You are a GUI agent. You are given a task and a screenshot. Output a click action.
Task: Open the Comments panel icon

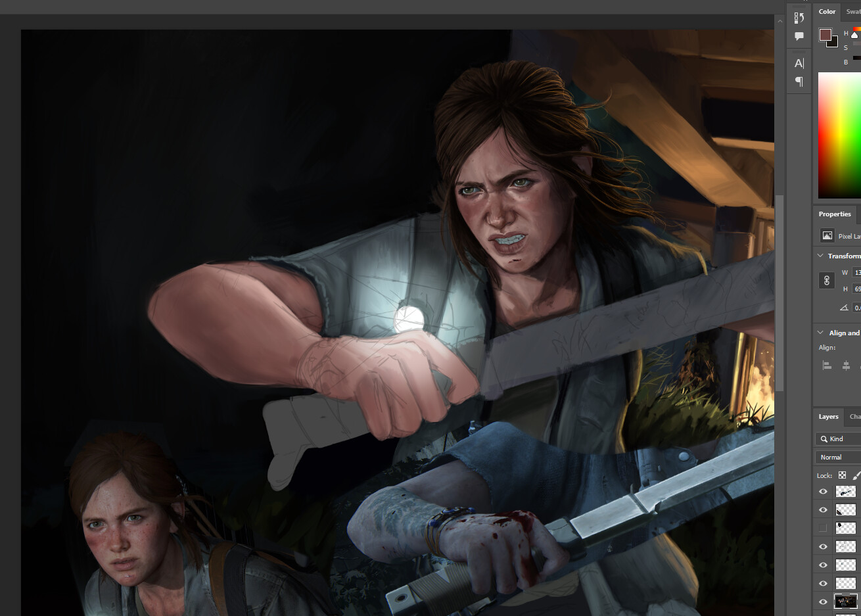coord(799,37)
